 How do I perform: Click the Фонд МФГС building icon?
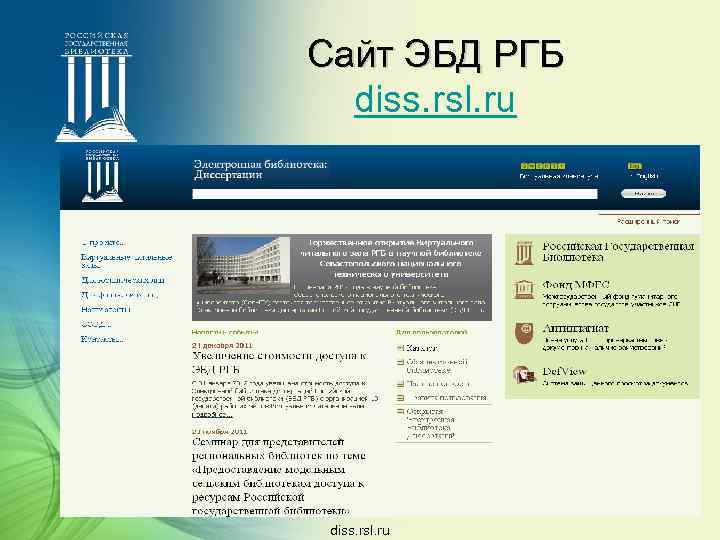pyautogui.click(x=524, y=290)
